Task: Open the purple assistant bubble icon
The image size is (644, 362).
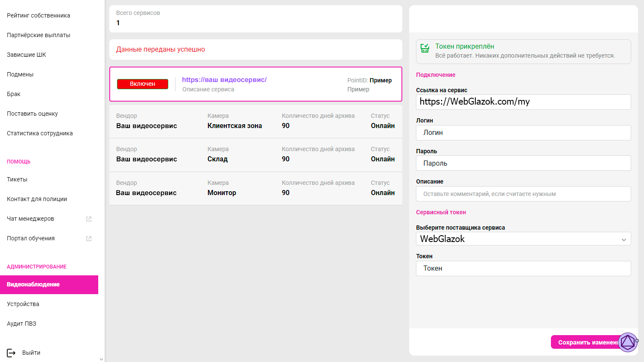Action: pyautogui.click(x=628, y=342)
